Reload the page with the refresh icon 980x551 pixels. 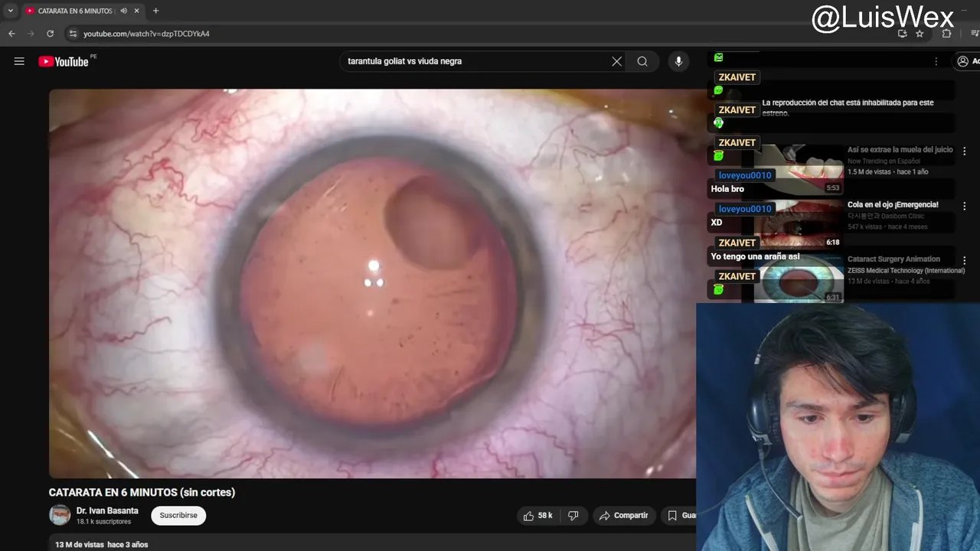tap(51, 34)
